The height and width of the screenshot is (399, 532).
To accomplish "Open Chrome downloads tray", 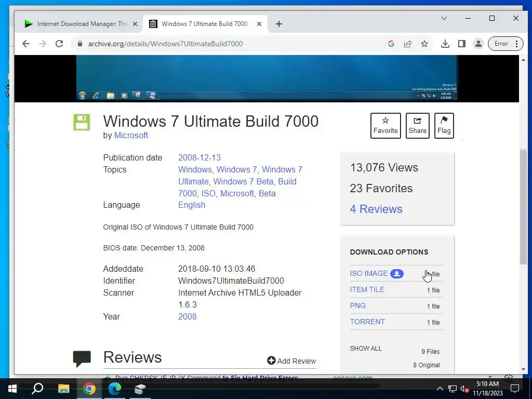I will click(x=445, y=44).
